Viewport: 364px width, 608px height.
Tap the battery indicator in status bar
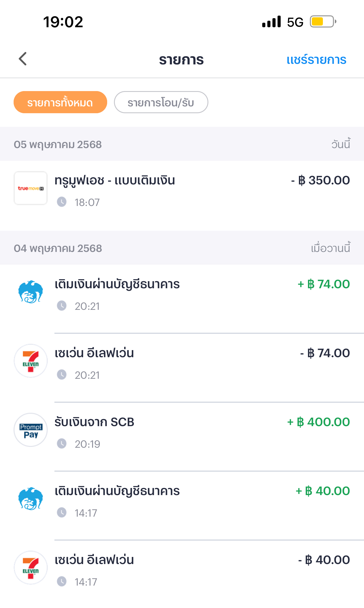click(x=323, y=22)
